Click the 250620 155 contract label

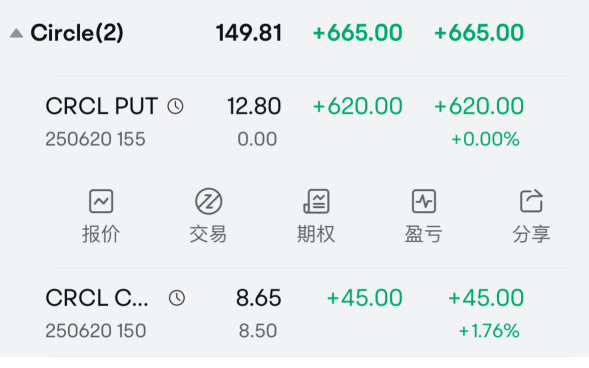pyautogui.click(x=95, y=139)
